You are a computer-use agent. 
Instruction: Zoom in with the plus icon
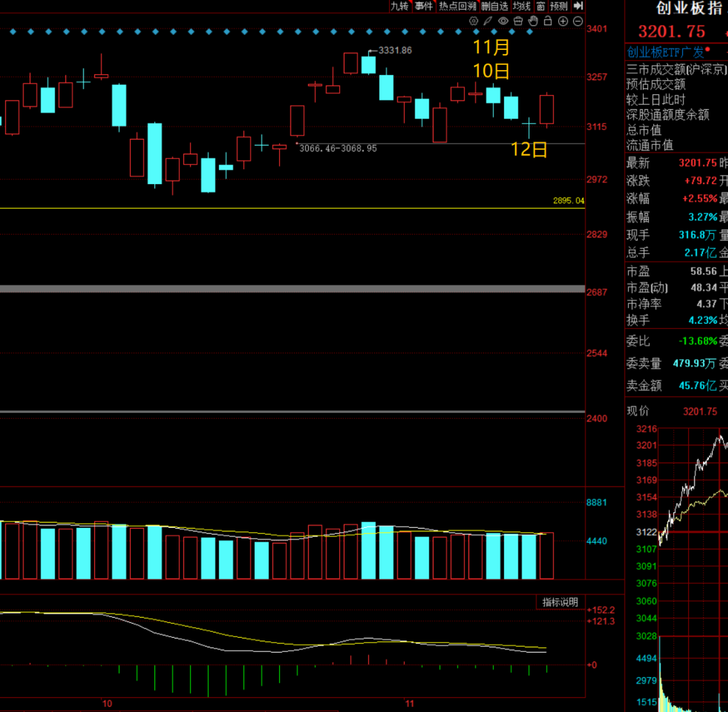563,22
